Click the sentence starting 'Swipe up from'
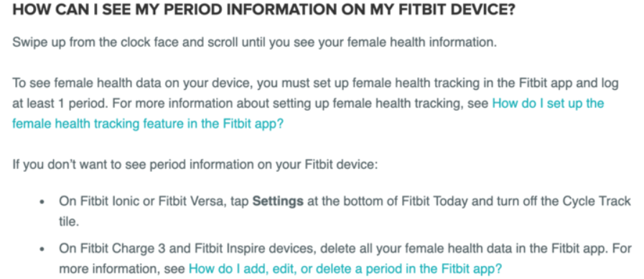This screenshot has width=644, height=279. tap(255, 42)
